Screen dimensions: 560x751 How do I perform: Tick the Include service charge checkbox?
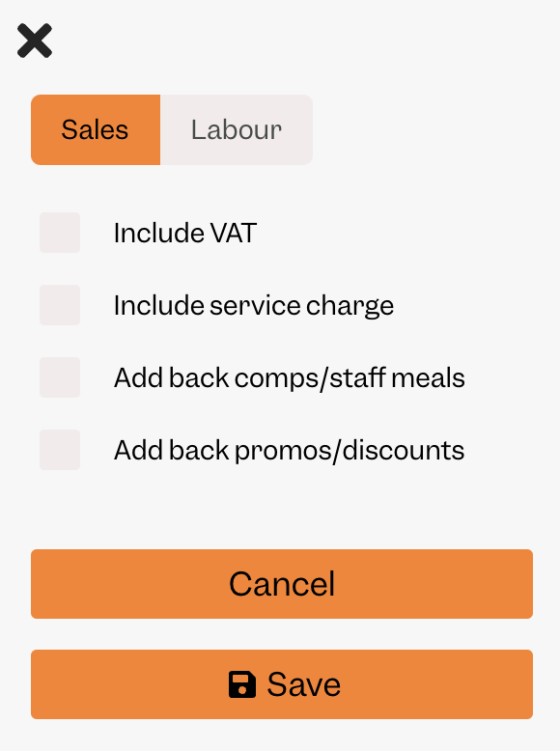tap(60, 305)
